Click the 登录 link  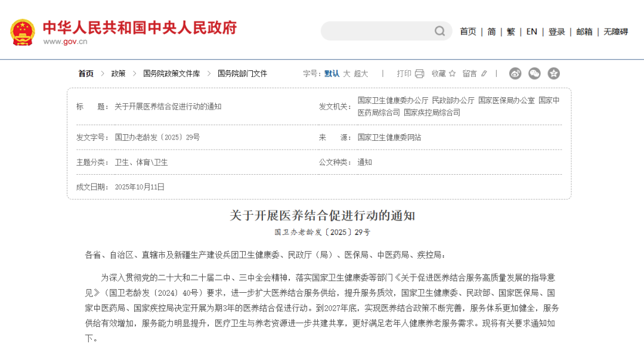pyautogui.click(x=556, y=32)
